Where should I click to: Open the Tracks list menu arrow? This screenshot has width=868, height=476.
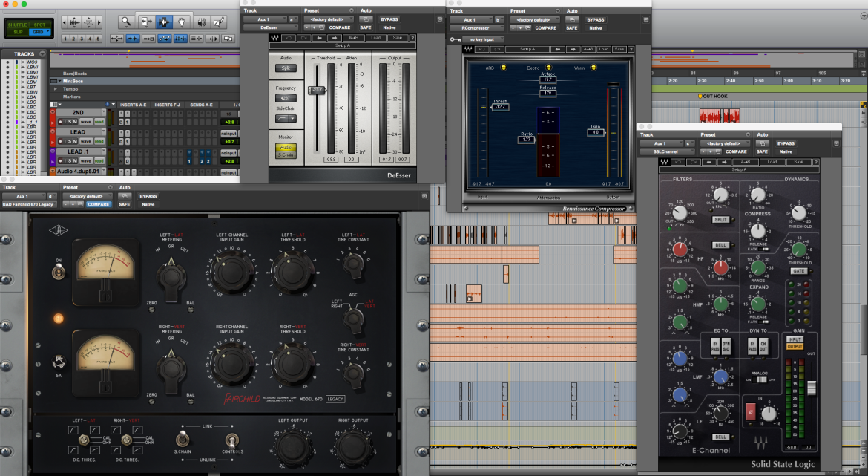coord(42,53)
